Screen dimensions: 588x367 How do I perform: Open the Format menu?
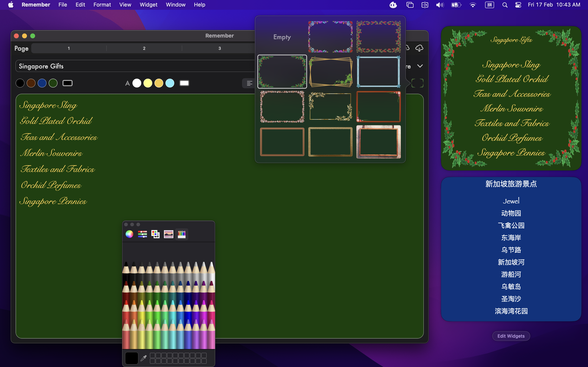point(102,5)
